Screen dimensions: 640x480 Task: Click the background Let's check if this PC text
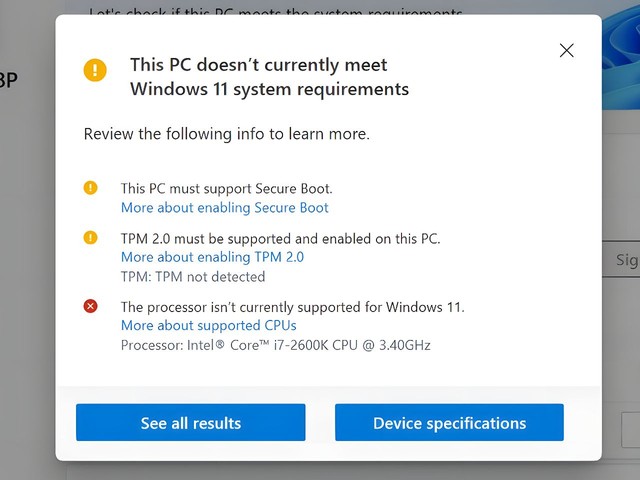[275, 12]
